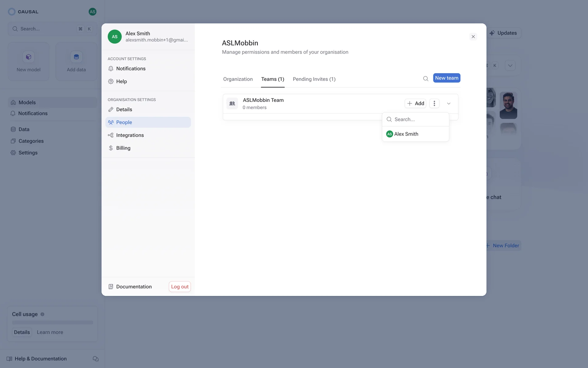This screenshot has width=588, height=368.
Task: Click the team search magnifier icon
Action: [x=425, y=79]
